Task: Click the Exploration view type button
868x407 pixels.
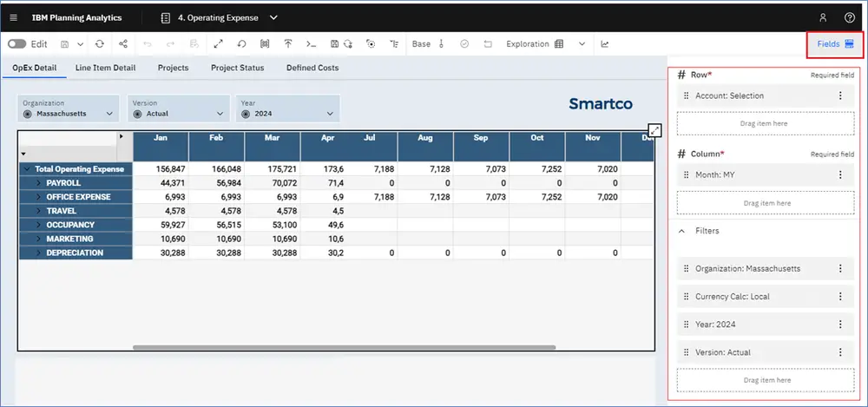Action: tap(535, 43)
